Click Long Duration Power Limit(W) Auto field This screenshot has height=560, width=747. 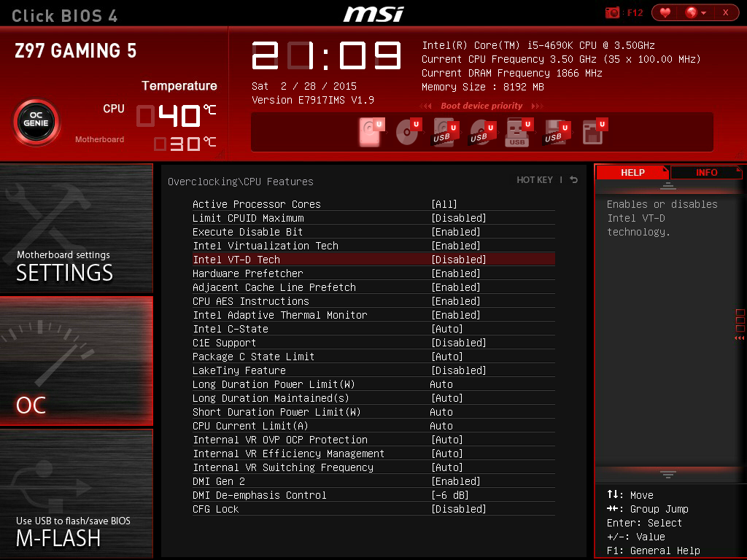441,384
